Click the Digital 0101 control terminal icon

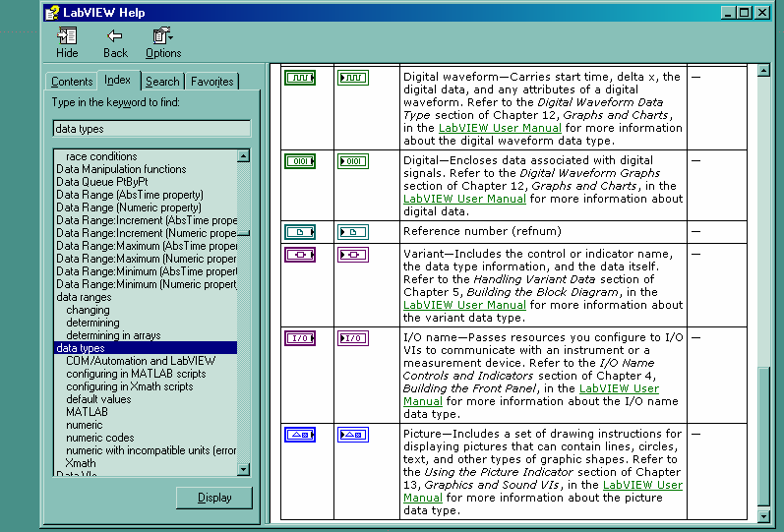click(300, 161)
